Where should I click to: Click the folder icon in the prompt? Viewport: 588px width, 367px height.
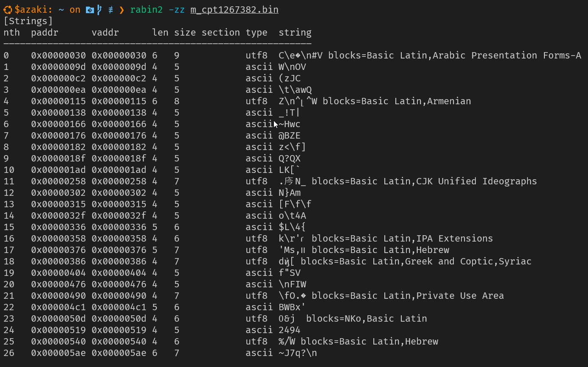(90, 10)
